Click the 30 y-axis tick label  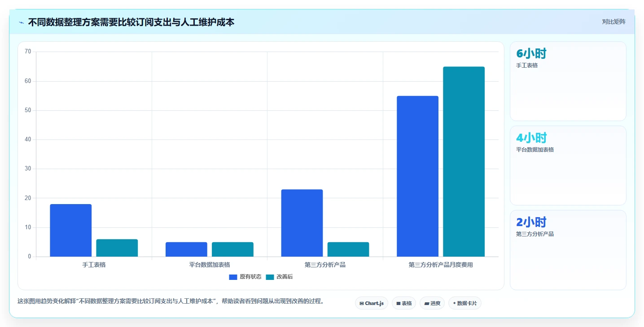click(28, 169)
